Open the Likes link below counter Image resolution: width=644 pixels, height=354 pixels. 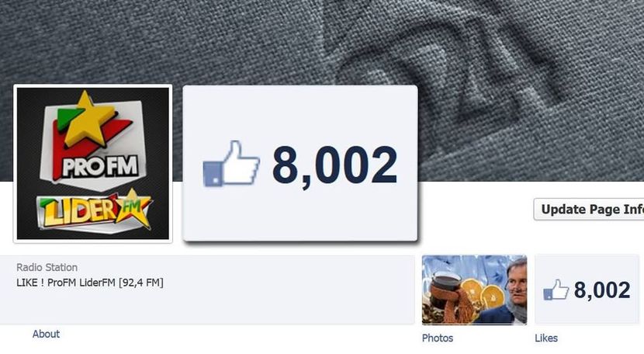coord(545,338)
